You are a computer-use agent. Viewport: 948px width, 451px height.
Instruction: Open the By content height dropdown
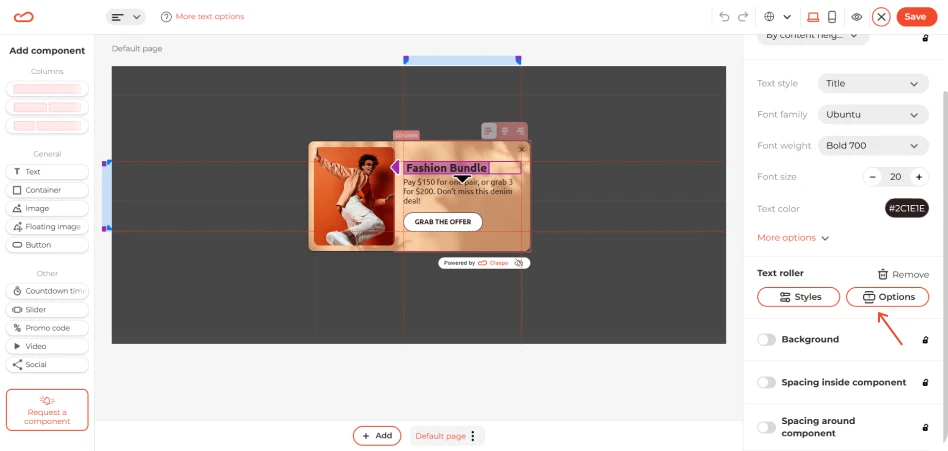tap(813, 36)
